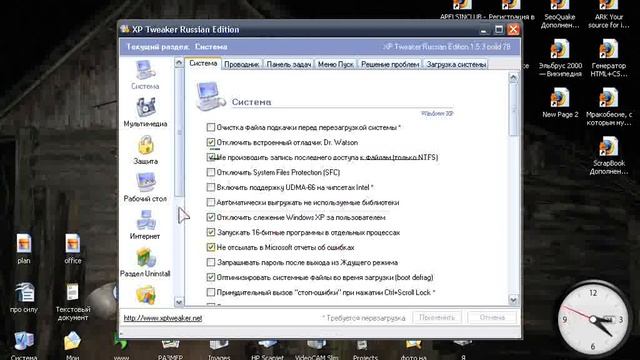Click the Отмена button

492,318
